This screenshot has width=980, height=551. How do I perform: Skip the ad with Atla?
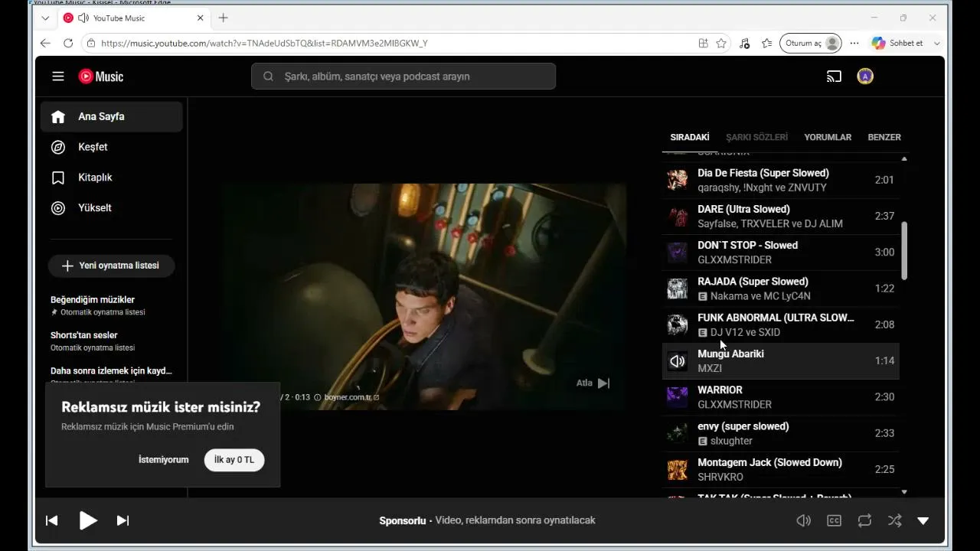pos(593,383)
